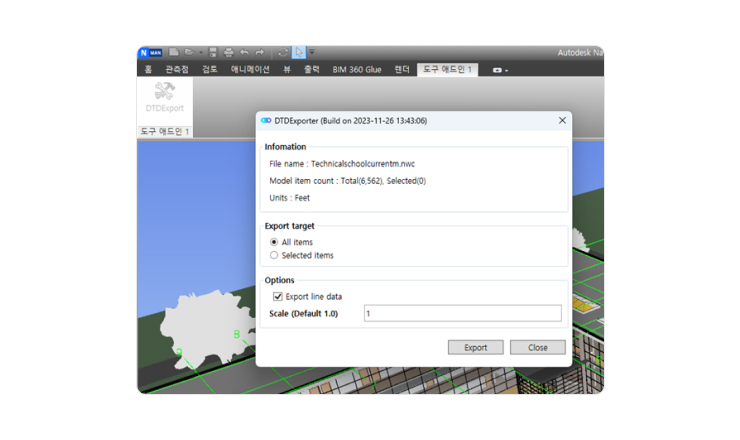Click the New file icon

pyautogui.click(x=174, y=52)
